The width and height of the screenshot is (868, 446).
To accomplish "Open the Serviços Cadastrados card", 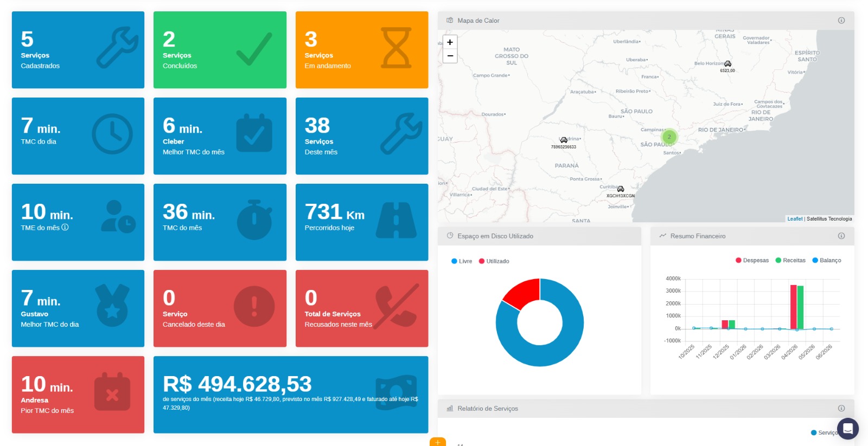I will click(78, 50).
